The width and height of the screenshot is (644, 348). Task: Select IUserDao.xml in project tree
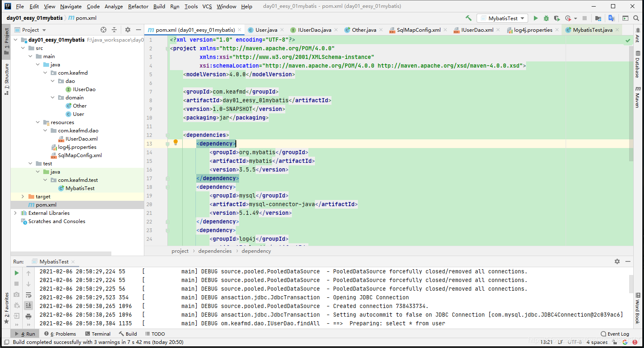[x=82, y=139]
